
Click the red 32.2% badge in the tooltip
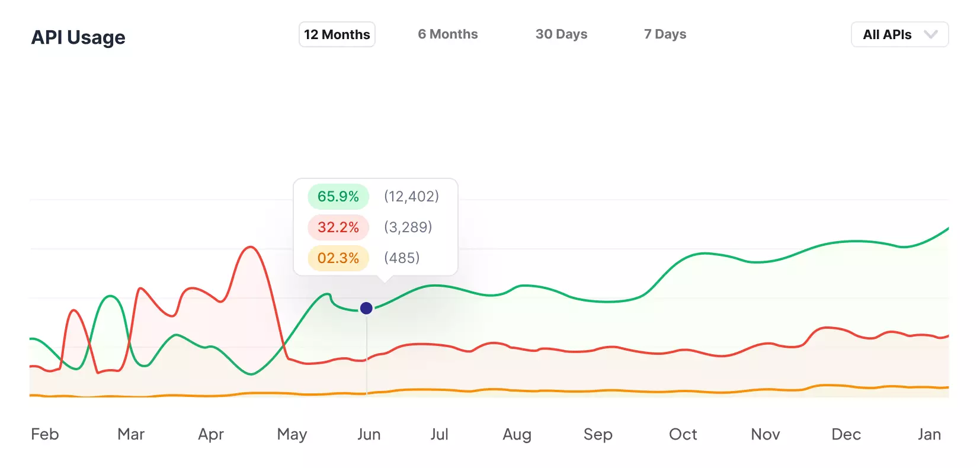(338, 227)
